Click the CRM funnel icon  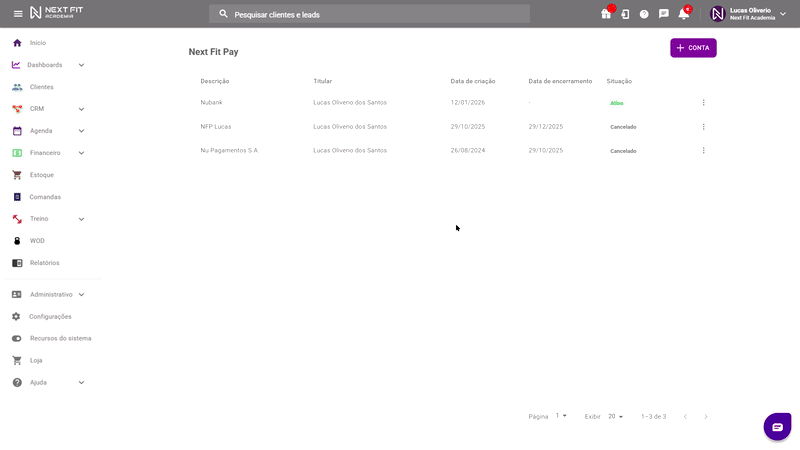point(17,109)
